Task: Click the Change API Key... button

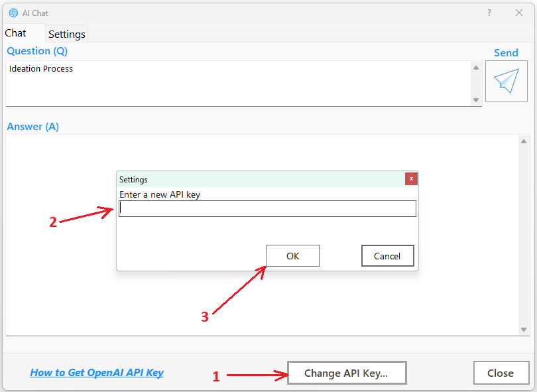Action: (346, 373)
